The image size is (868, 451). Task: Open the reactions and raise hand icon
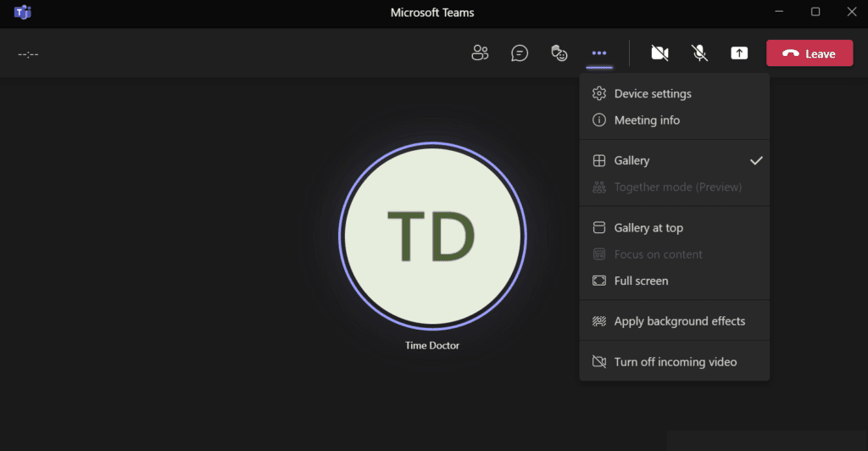(x=559, y=53)
